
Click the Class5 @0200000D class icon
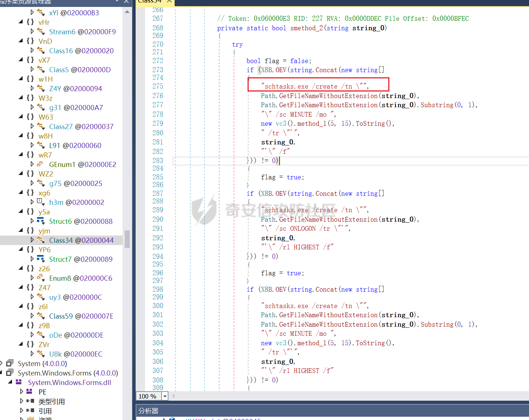point(41,69)
